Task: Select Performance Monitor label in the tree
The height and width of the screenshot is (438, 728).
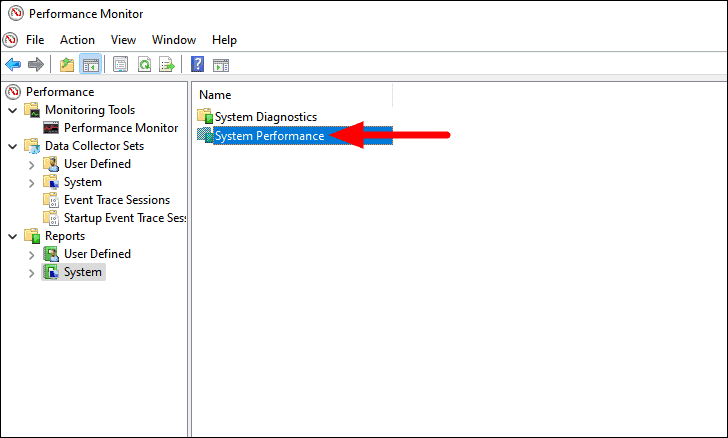Action: point(121,128)
